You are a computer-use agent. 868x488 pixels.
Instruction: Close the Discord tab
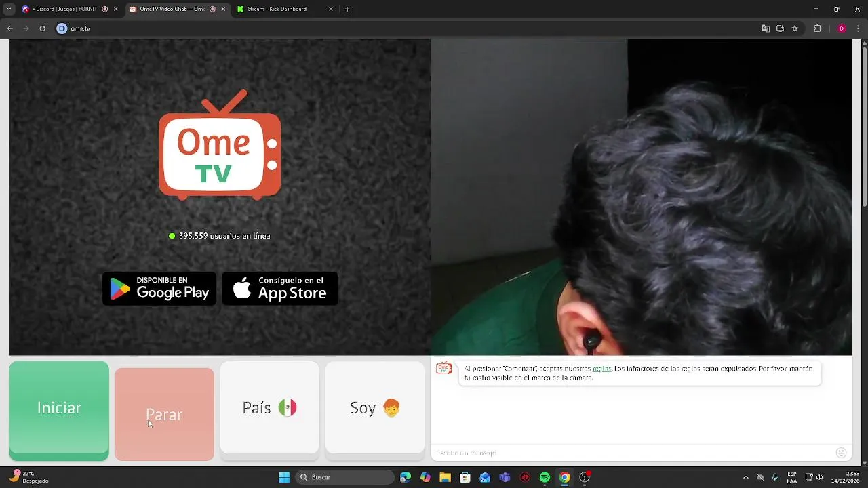click(115, 9)
